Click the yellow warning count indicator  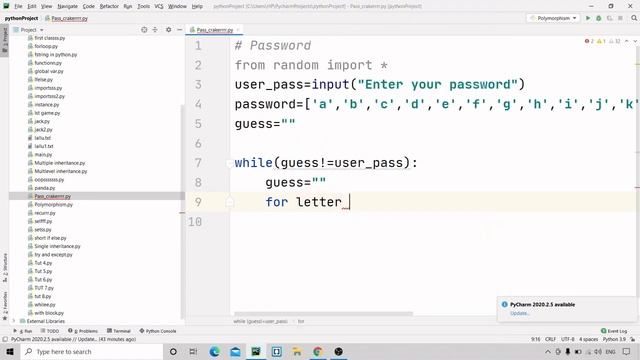[601, 41]
